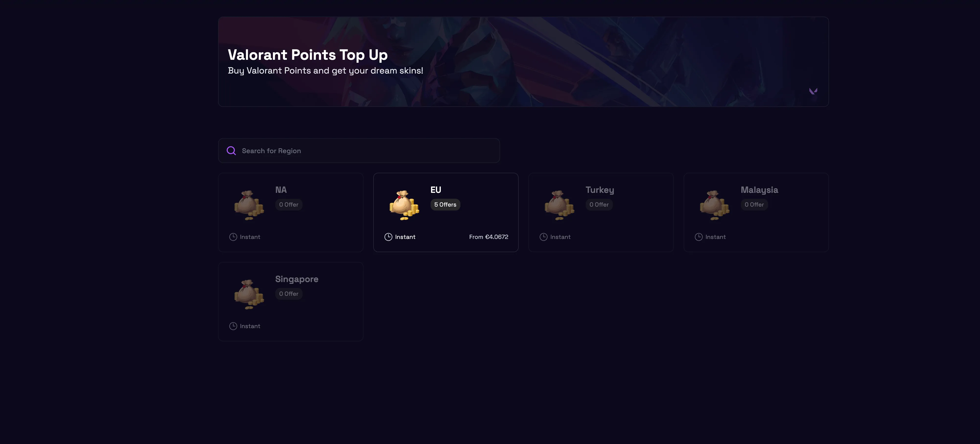Click the clock icon on the NA card
Image resolution: width=980 pixels, height=444 pixels.
click(233, 236)
